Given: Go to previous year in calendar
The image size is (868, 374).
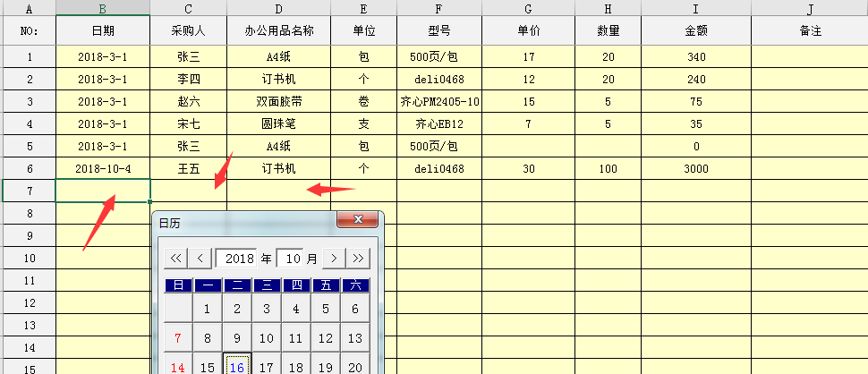Looking at the screenshot, I should tap(176, 259).
